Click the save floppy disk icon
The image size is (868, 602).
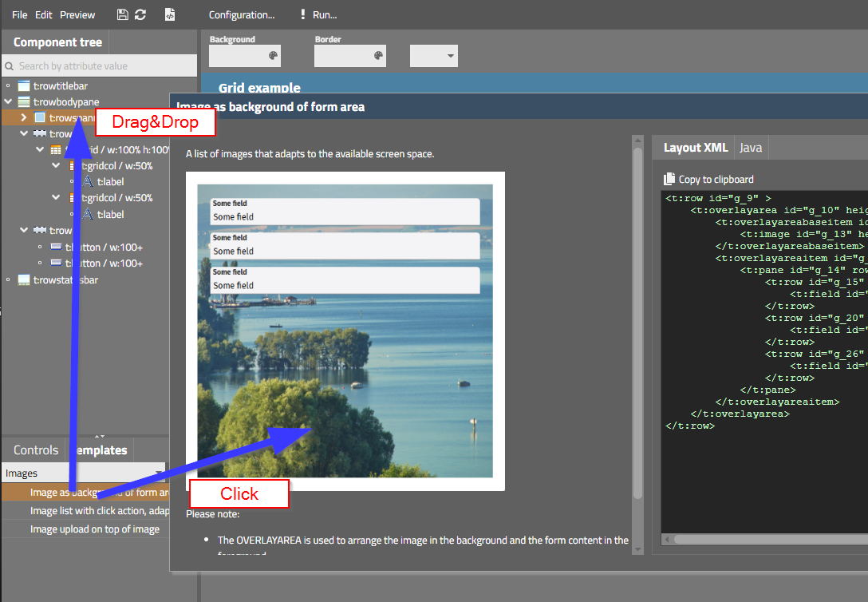click(x=122, y=14)
